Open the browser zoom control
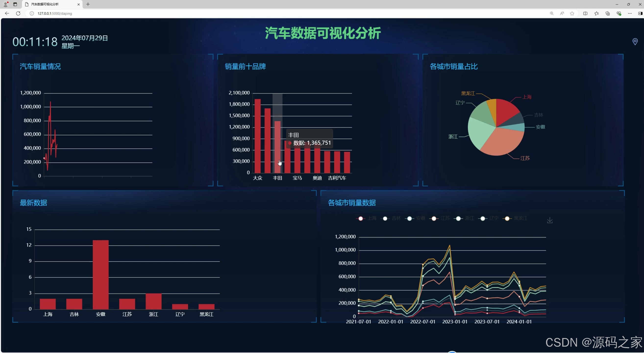Screen dimensions: 644x353 coord(552,13)
